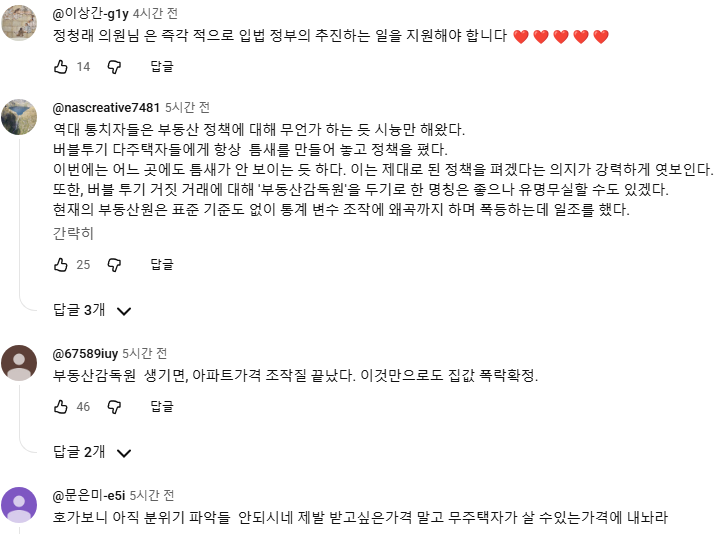The width and height of the screenshot is (717, 534).
Task: Dislike the comment by @67589iuy
Action: coord(114,407)
